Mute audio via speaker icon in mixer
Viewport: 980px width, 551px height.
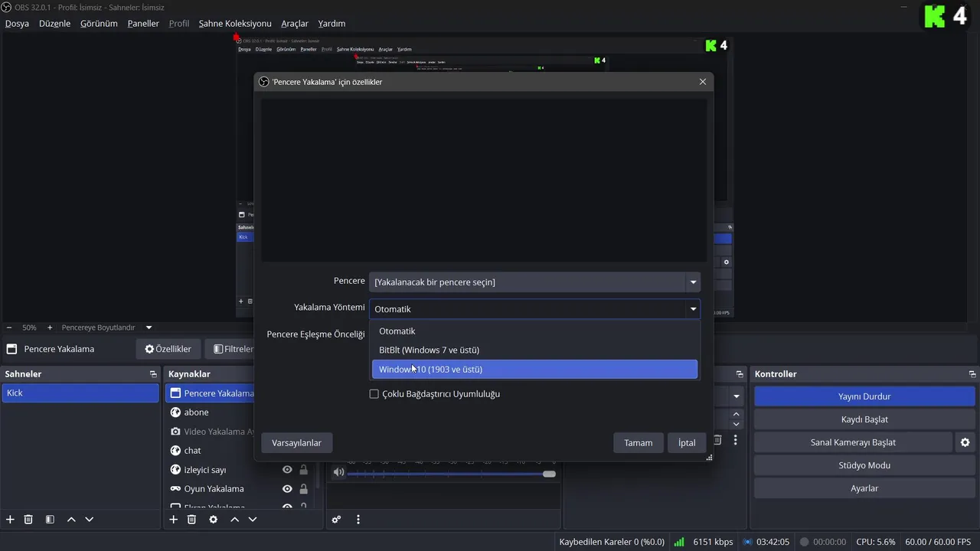(x=338, y=472)
